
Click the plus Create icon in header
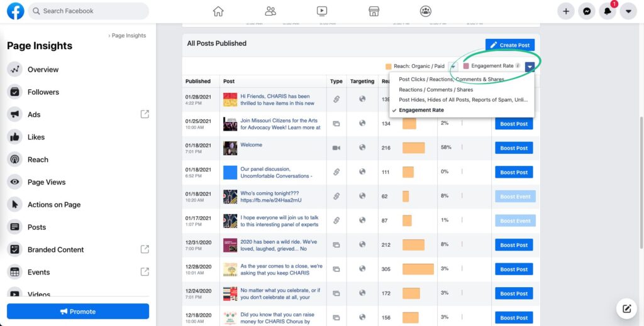[x=566, y=11]
